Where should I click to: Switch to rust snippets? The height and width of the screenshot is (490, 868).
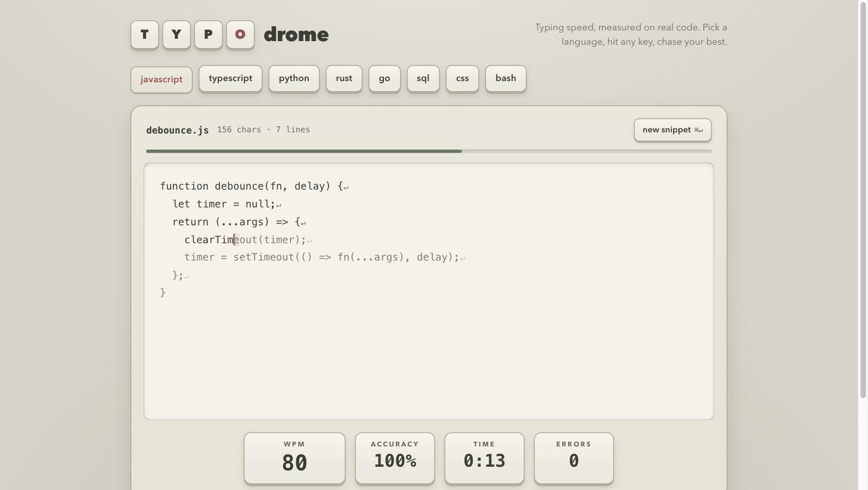point(344,79)
